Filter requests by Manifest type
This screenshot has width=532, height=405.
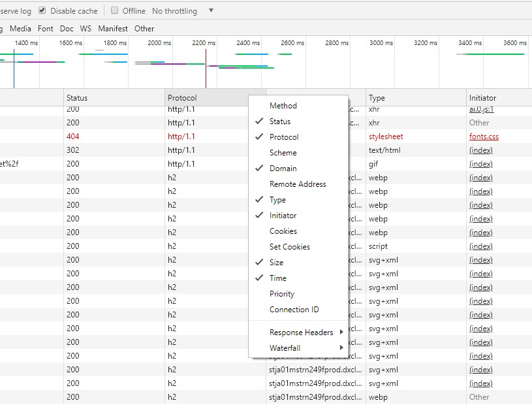tap(113, 29)
